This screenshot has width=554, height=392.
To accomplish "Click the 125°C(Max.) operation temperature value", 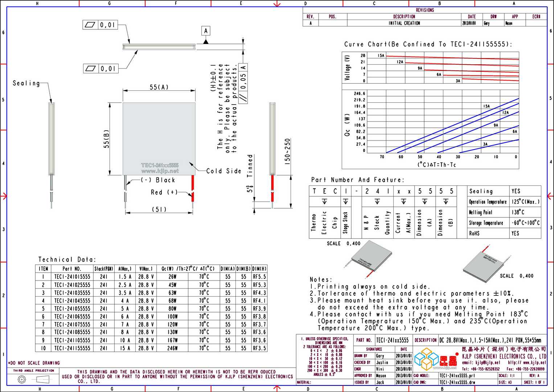I will coord(525,201).
